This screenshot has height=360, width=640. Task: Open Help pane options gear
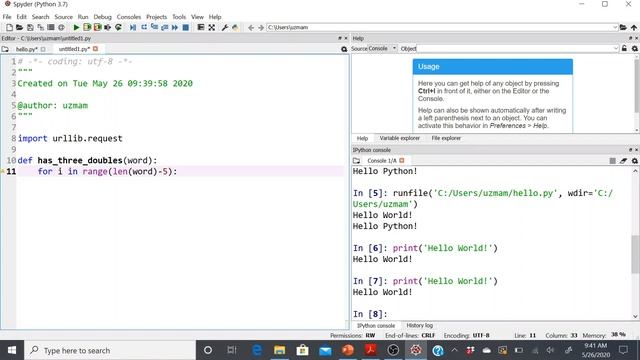tap(634, 49)
